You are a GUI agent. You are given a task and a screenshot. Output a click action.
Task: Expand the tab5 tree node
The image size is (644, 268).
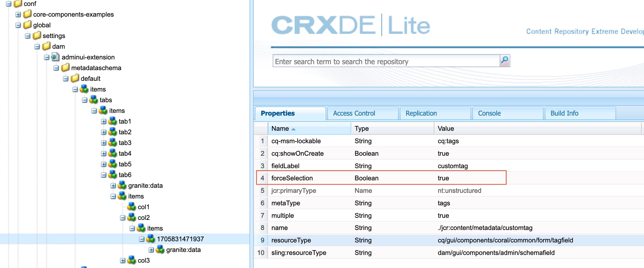click(104, 164)
